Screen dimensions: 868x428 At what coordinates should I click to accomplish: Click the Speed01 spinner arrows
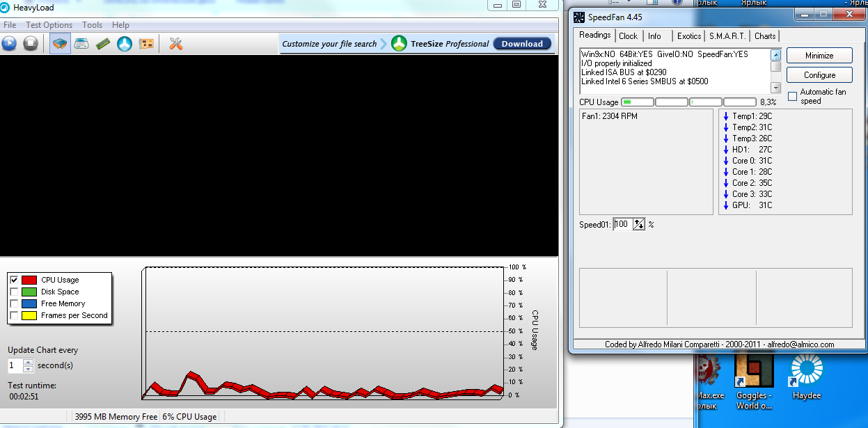[639, 224]
